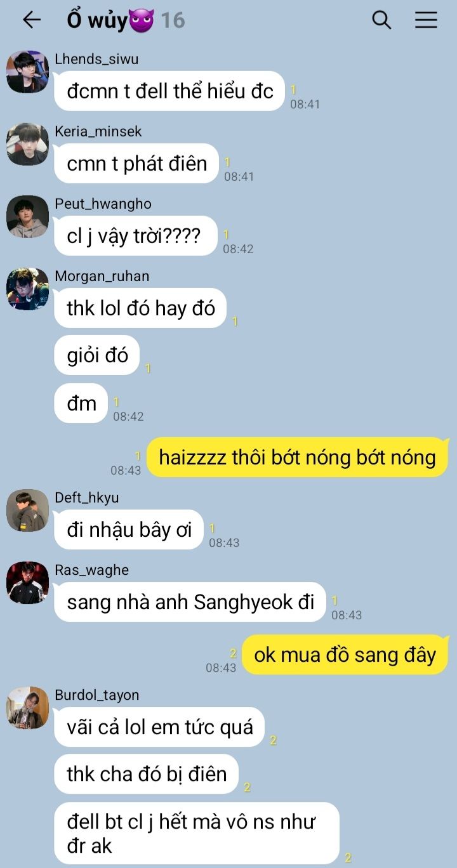Open Peut_hwangho's profile picture

[x=27, y=216]
